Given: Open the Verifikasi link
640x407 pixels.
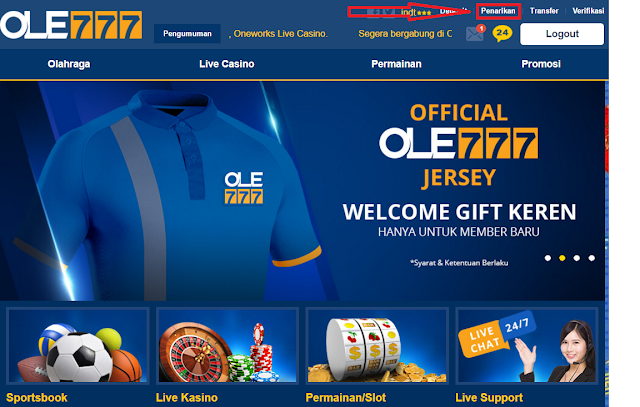Looking at the screenshot, I should pyautogui.click(x=588, y=11).
